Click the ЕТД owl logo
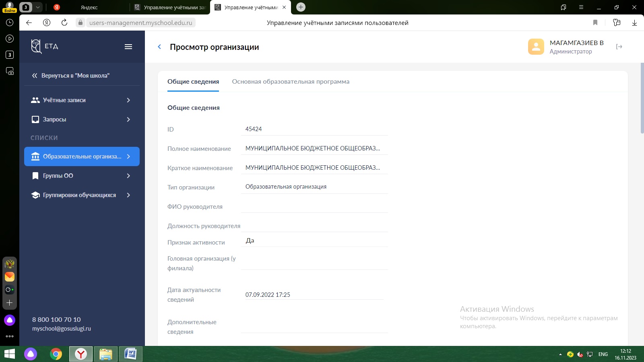 37,46
